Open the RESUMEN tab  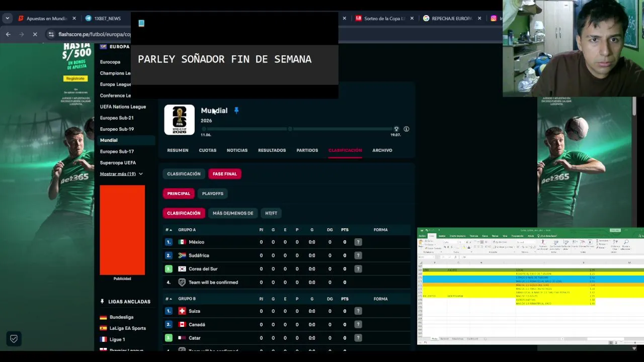(x=178, y=150)
